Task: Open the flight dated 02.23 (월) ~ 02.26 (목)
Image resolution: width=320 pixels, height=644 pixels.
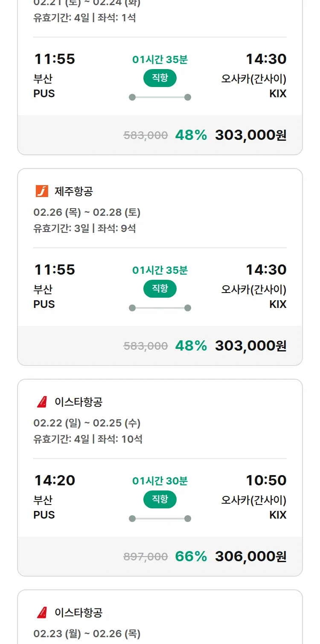Action: (87, 634)
